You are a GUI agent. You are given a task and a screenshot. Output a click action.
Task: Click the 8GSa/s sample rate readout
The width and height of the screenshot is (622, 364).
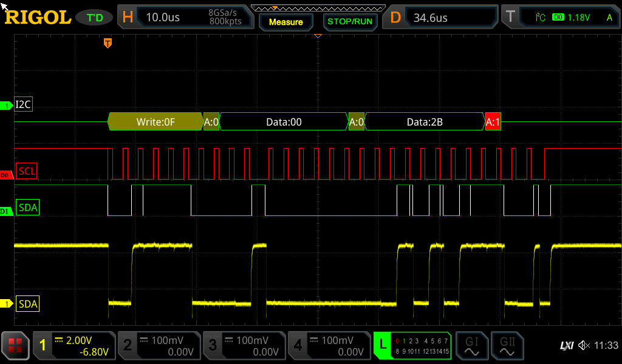click(x=222, y=13)
